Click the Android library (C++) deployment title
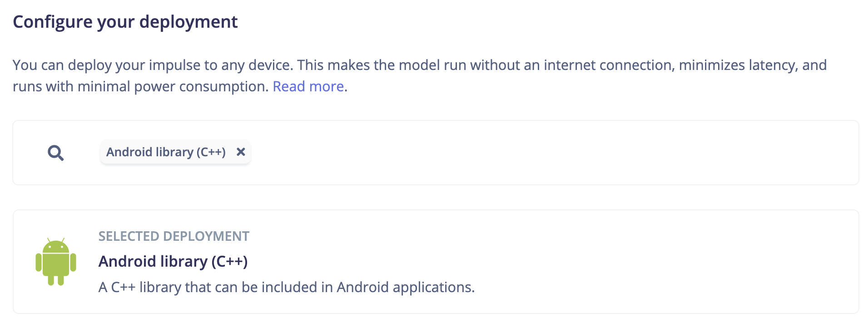868x328 pixels. 173,262
